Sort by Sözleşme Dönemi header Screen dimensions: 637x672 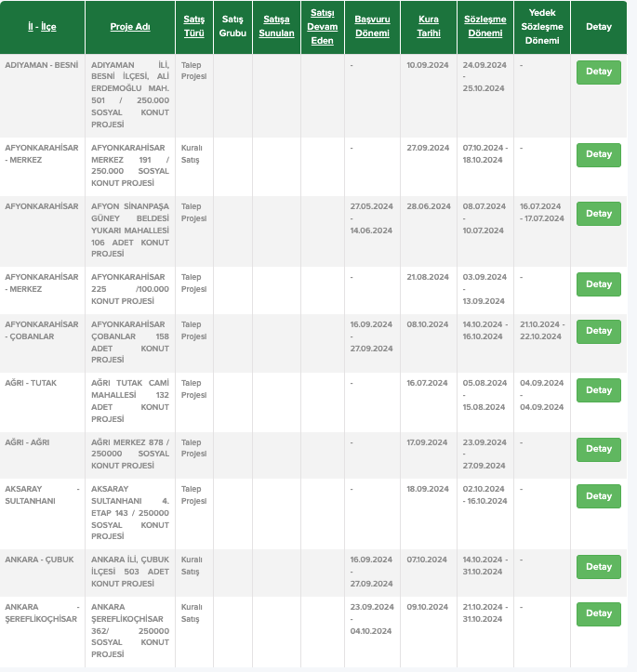point(484,26)
